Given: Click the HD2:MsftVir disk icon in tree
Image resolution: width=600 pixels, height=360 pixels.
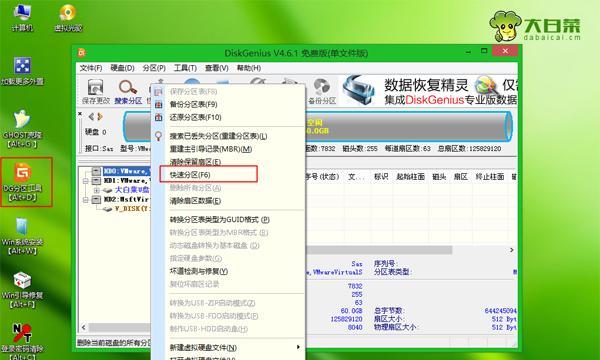Looking at the screenshot, I should pyautogui.click(x=96, y=199).
